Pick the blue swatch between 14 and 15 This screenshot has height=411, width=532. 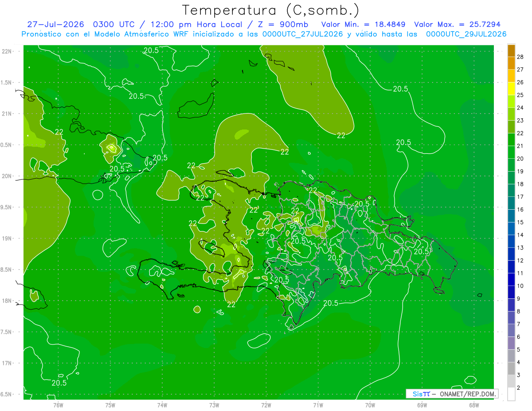[x=511, y=229]
